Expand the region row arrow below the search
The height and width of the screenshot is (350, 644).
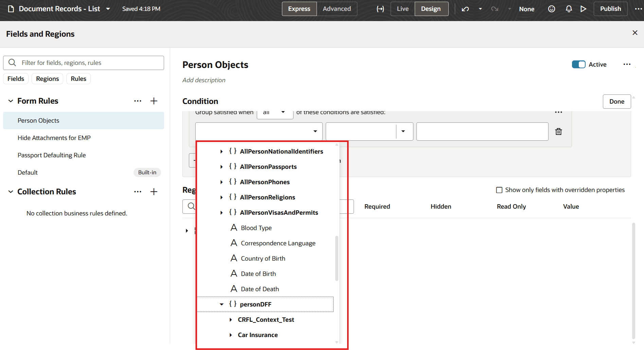187,231
